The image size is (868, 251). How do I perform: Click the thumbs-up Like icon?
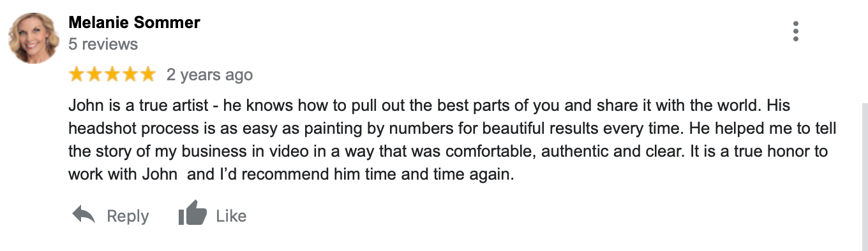tap(192, 213)
